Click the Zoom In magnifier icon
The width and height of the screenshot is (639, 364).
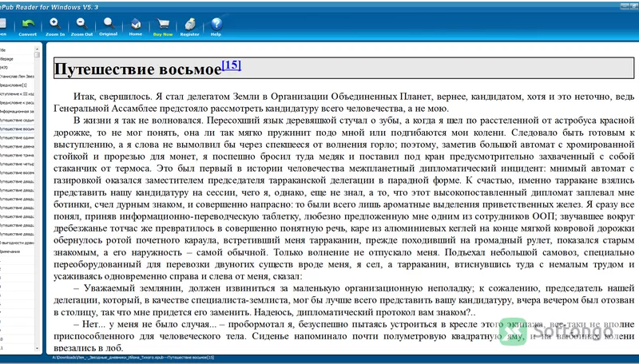55,27
